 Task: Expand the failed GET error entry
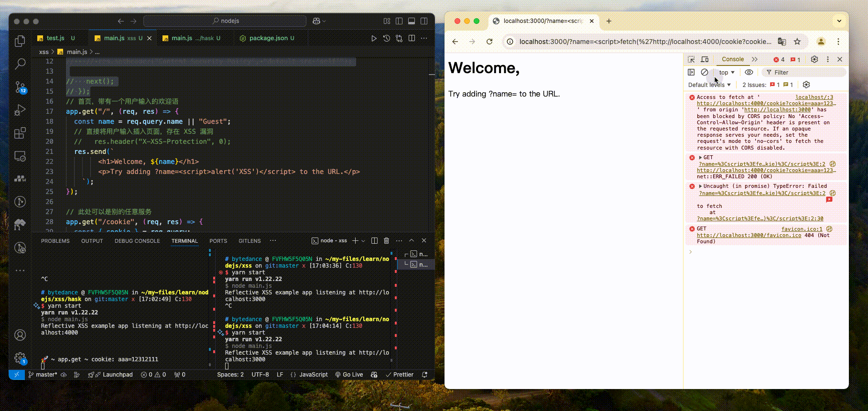point(701,157)
